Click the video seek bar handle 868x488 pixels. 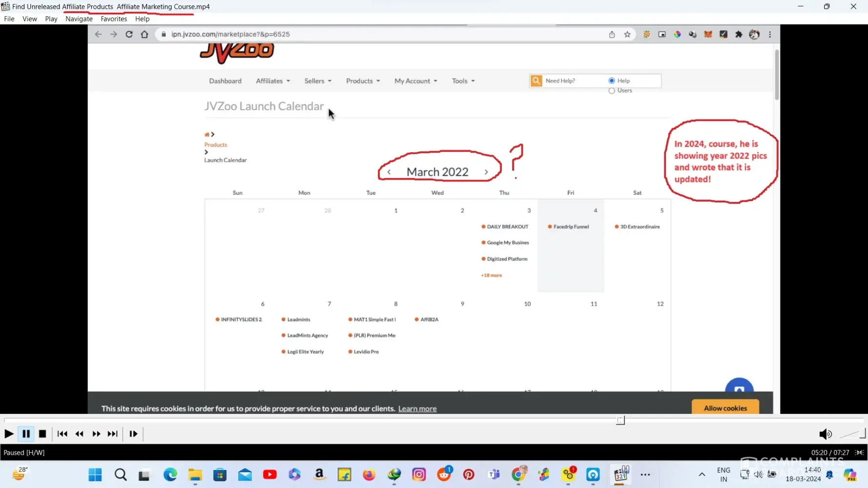(x=620, y=420)
